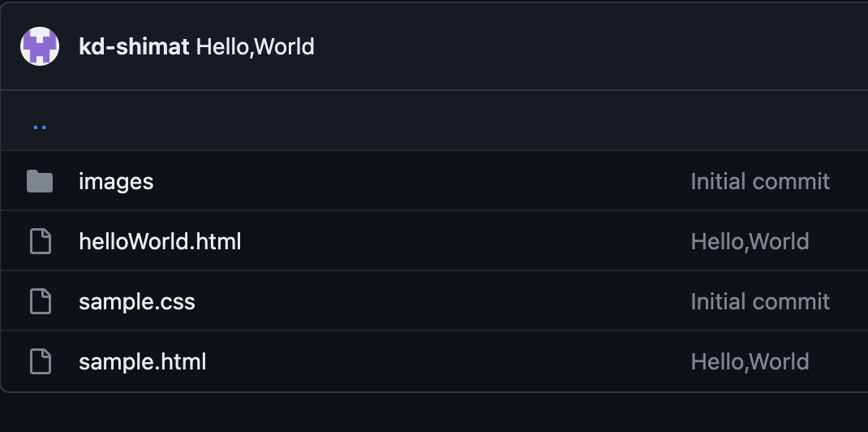Open the helloWorld.html file name link
This screenshot has width=868, height=432.
click(160, 241)
